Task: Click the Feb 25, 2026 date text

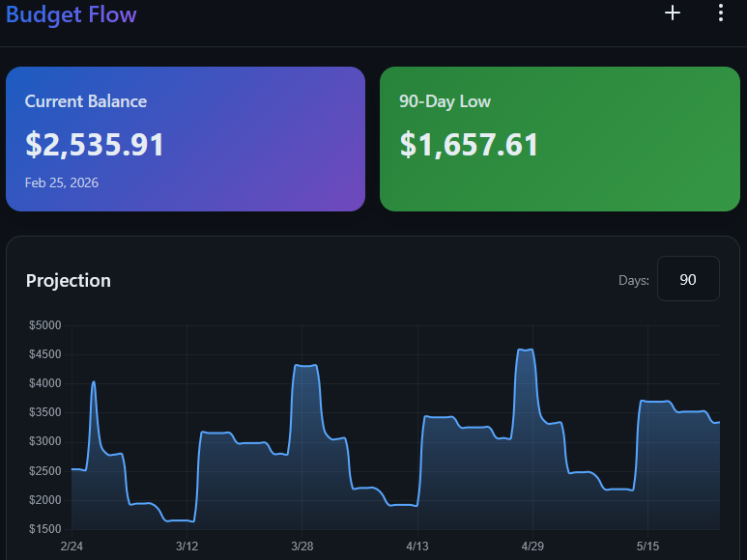Action: [x=62, y=182]
